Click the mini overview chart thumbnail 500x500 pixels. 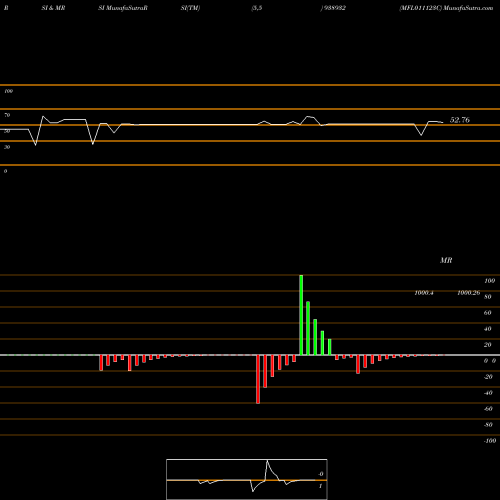[x=247, y=479]
